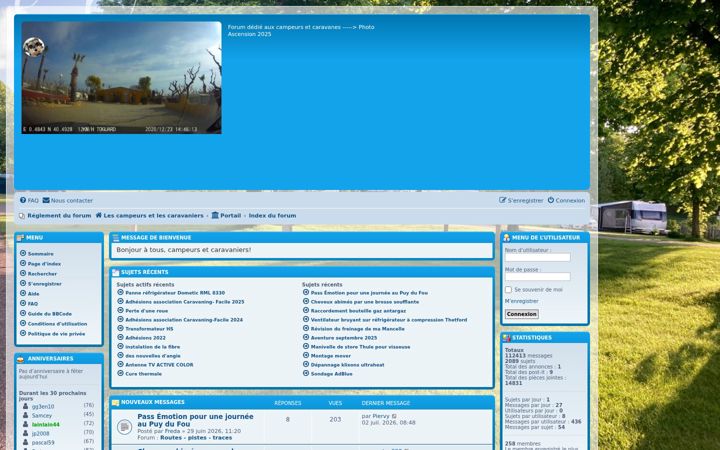Click the small avatar on the banner photo
Viewport: 720px width, 450px height.
[x=34, y=47]
